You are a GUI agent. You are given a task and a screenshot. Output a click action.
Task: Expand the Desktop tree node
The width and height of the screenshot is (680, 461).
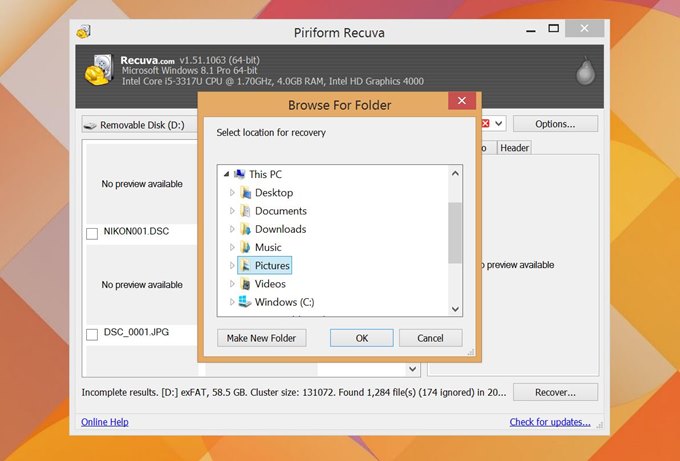232,193
